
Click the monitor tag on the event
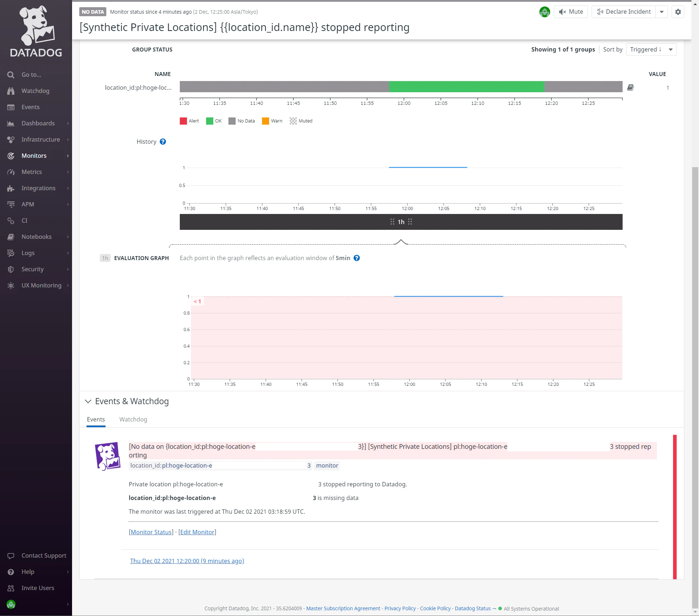tap(327, 466)
